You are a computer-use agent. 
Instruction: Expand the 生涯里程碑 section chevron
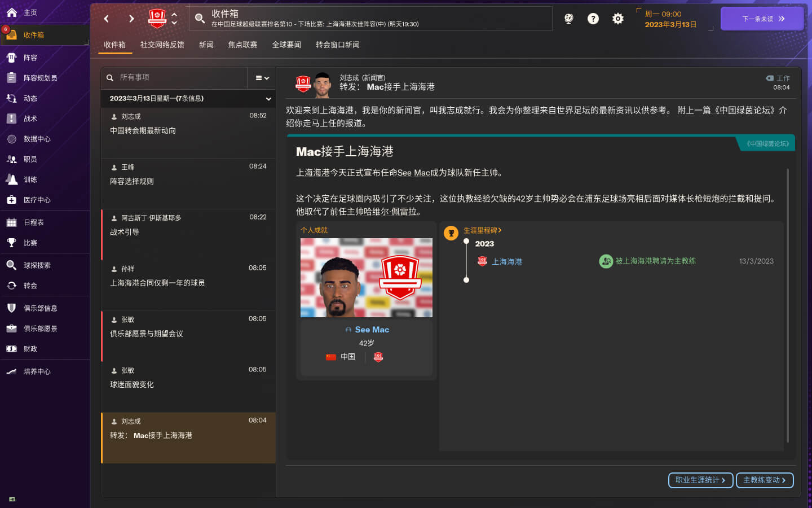(500, 230)
